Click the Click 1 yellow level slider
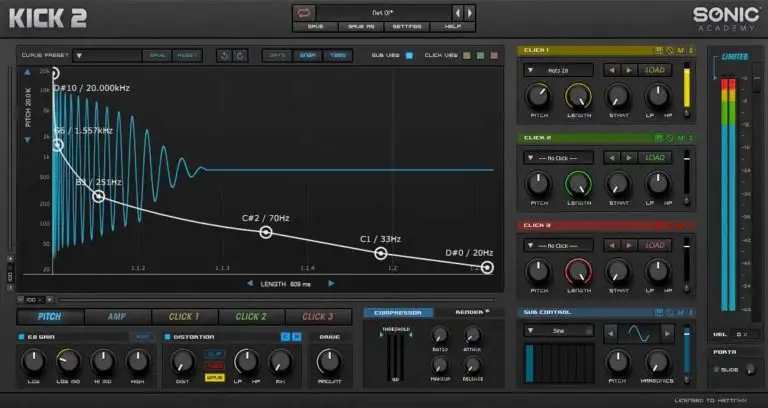This screenshot has height=408, width=768. [x=687, y=90]
